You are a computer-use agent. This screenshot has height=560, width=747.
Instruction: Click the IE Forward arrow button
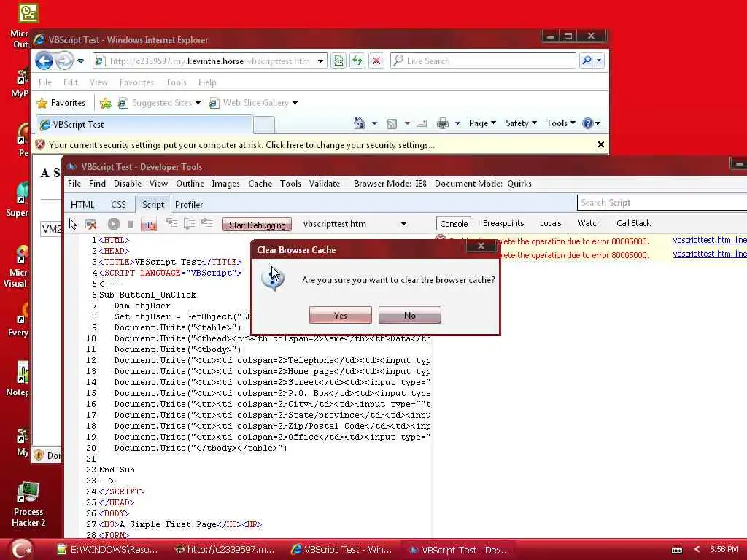click(64, 61)
